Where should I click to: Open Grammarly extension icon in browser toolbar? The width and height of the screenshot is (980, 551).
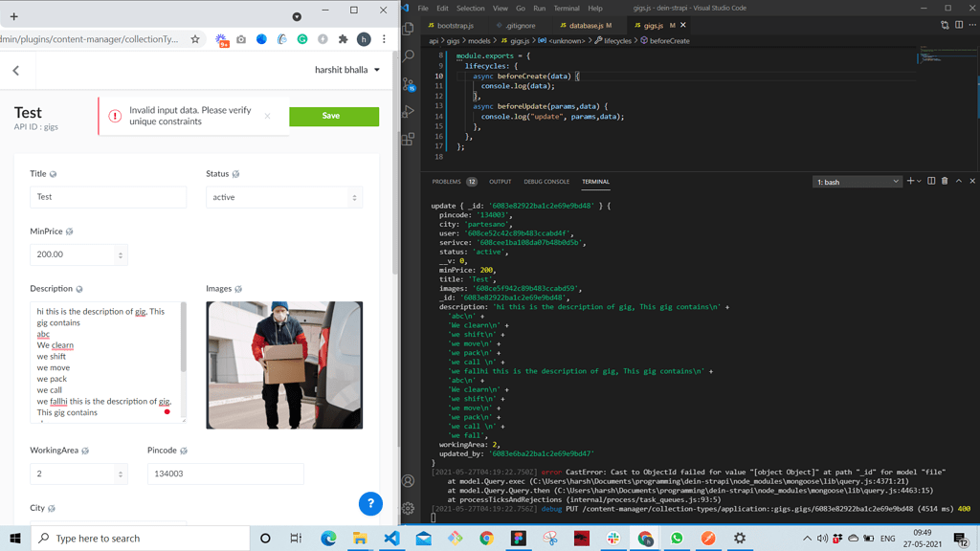point(302,38)
